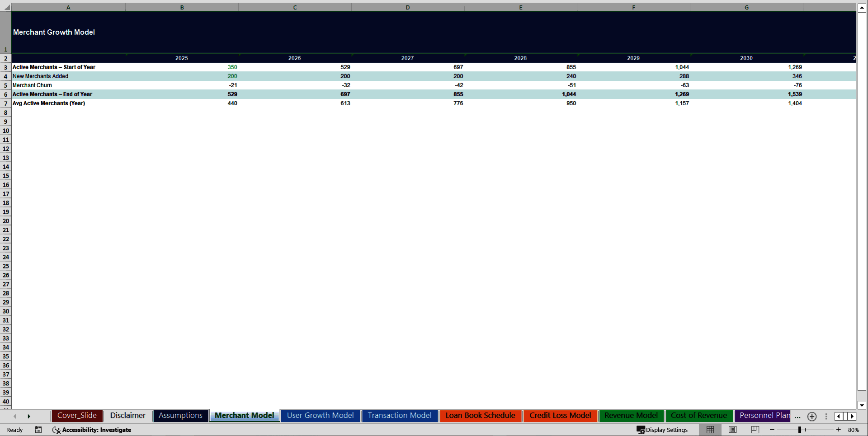This screenshot has width=868, height=436.
Task: Click the 80% zoom level button
Action: pos(854,430)
